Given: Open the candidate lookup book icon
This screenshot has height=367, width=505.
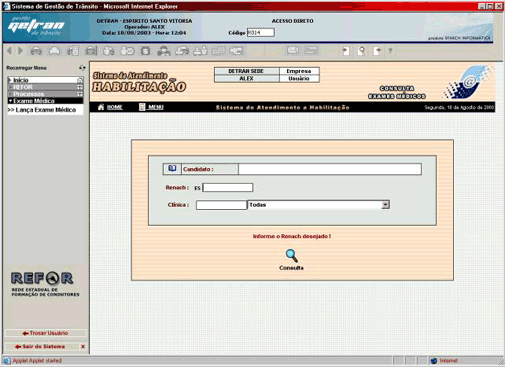Looking at the screenshot, I should tap(172, 169).
